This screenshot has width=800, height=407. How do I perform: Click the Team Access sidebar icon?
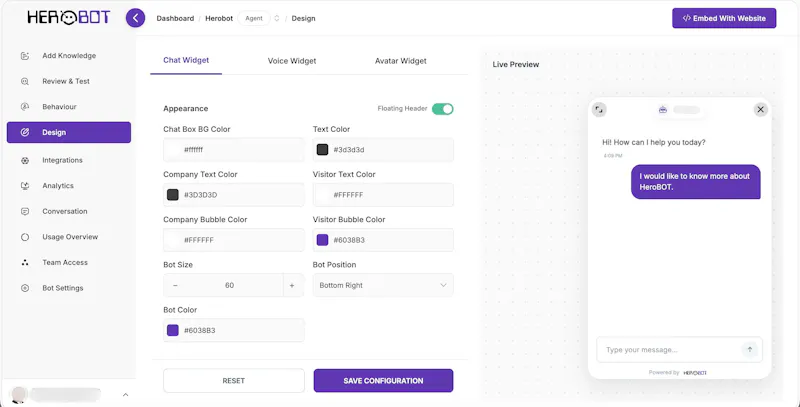click(x=24, y=262)
